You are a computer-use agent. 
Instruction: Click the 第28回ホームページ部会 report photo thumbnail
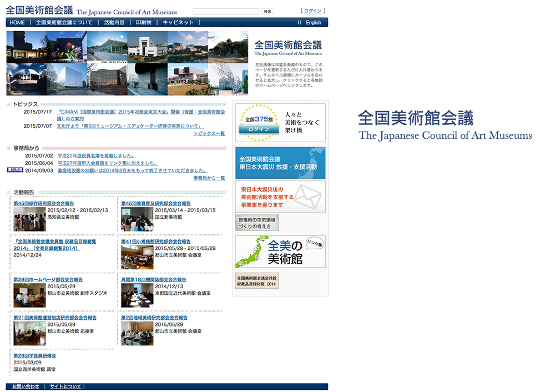30,295
